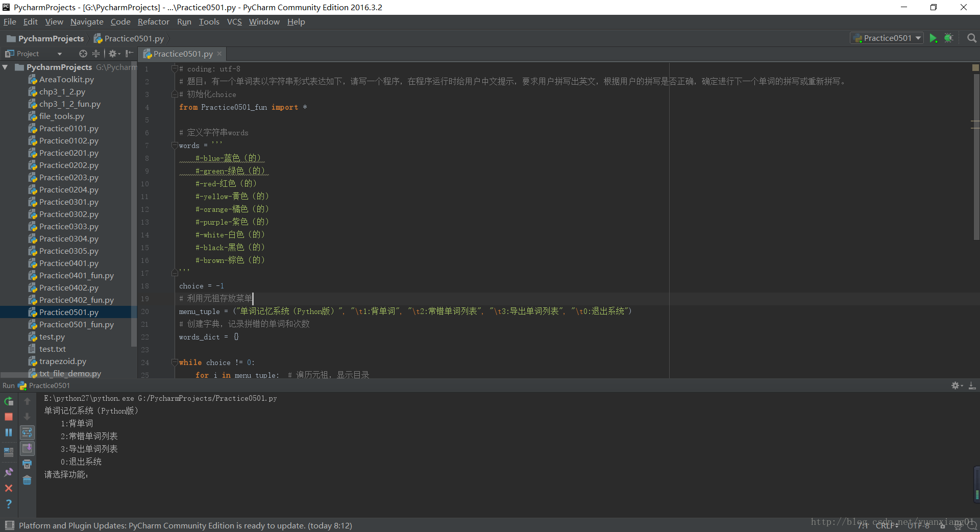Image resolution: width=980 pixels, height=532 pixels.
Task: Click Restore Layout icon in Run panel
Action: tap(9, 452)
